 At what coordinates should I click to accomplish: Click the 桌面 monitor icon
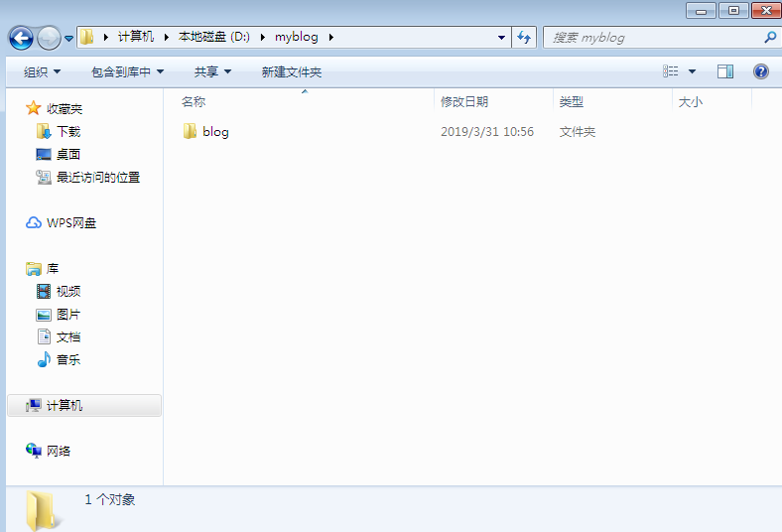(44, 155)
